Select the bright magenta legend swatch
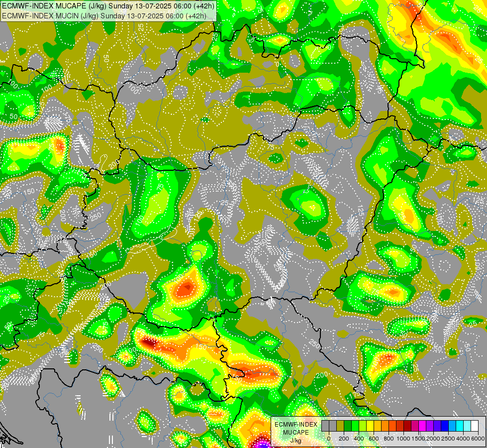This screenshot has width=487, height=448. (422, 426)
